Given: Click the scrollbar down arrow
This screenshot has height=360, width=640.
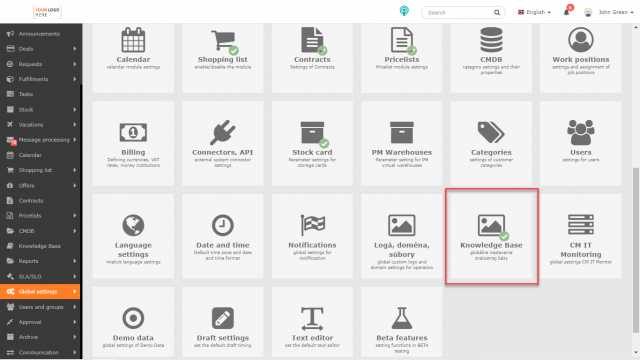Looking at the screenshot, I should point(636,353).
